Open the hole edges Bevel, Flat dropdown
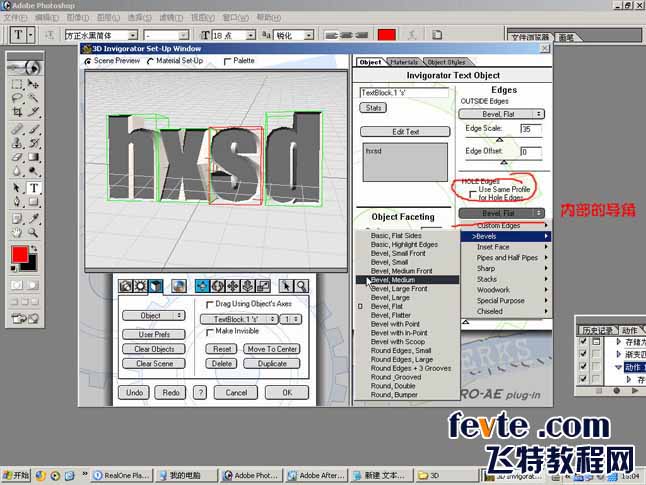Screen dimensions: 646x485 (x=501, y=213)
